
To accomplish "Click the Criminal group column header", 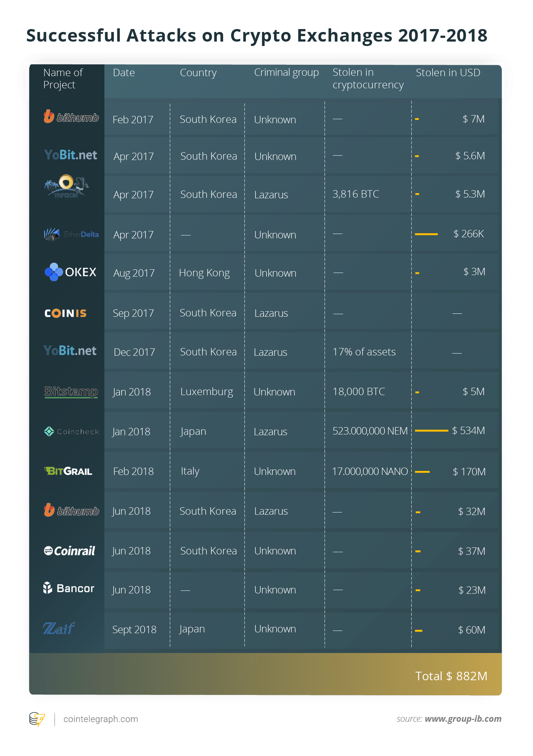I will (286, 73).
